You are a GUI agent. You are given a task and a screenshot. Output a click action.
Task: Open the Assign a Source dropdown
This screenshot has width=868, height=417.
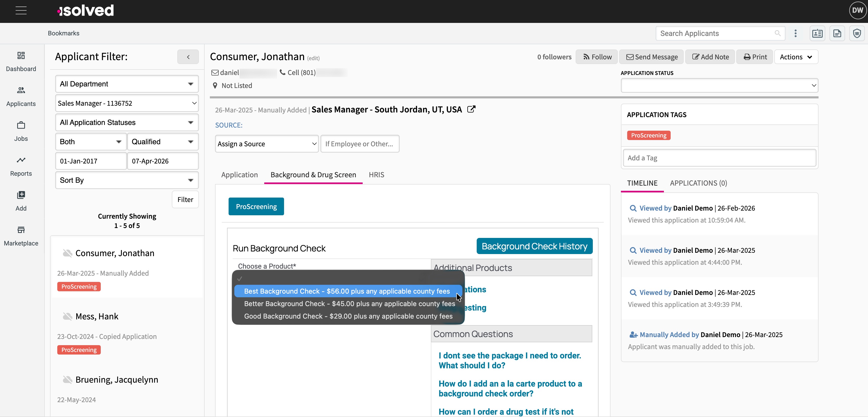coord(267,144)
